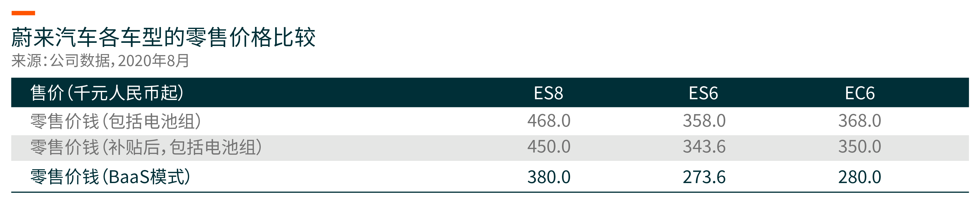Select the ES6 value 358.0
The height and width of the screenshot is (205, 980).
pos(704,121)
